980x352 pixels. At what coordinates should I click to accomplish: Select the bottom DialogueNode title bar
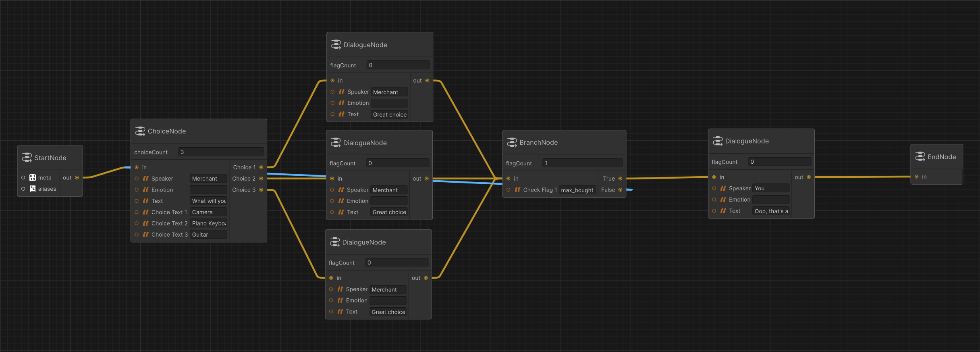pos(378,242)
